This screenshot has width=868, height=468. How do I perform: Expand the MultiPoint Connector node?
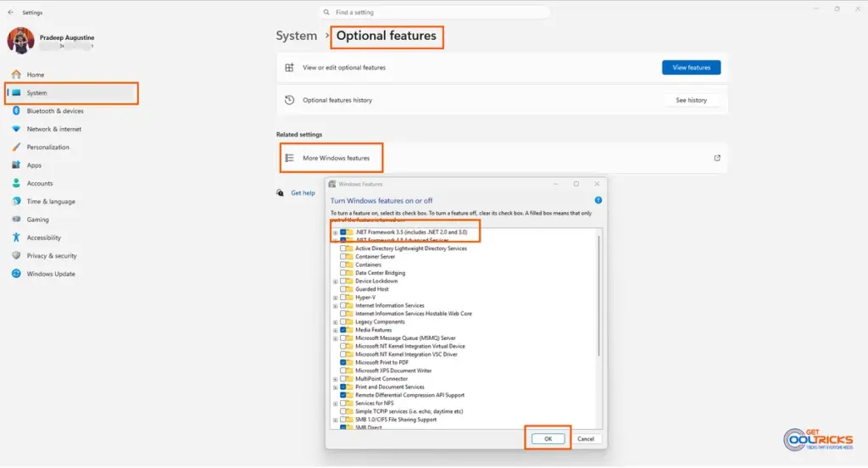336,379
